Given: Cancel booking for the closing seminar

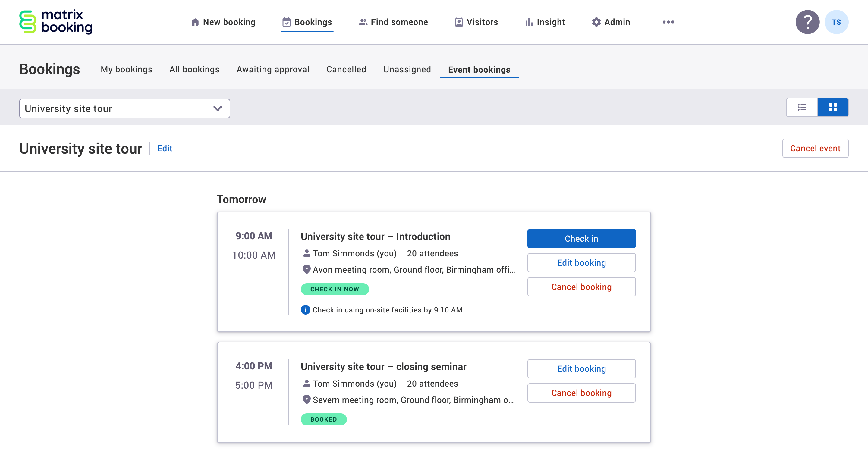Looking at the screenshot, I should coord(581,393).
